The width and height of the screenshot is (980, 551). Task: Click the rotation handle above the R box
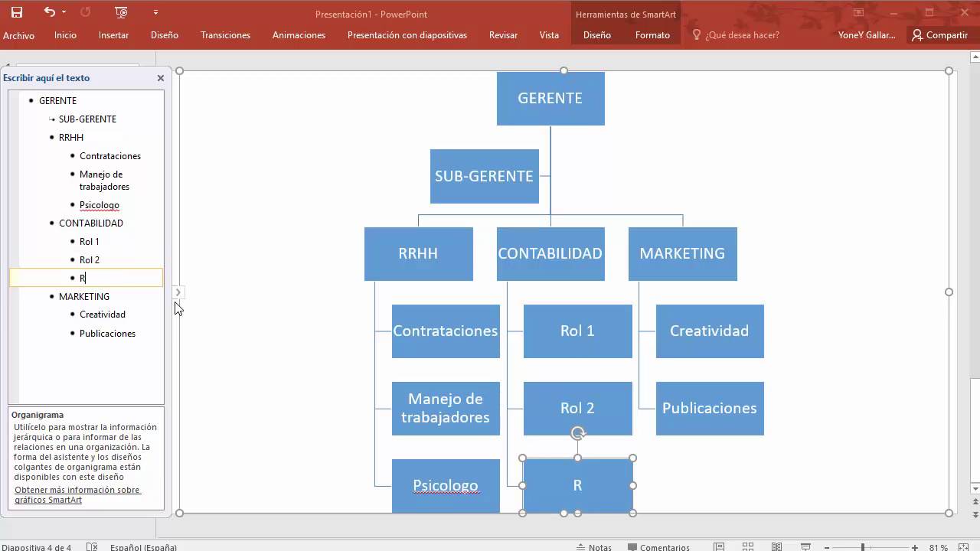point(578,433)
